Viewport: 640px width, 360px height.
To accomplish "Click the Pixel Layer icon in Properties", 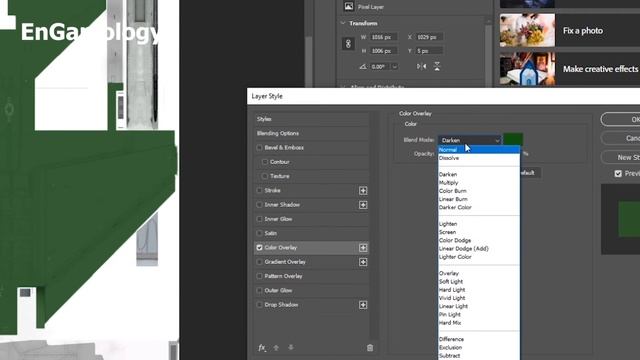I will pyautogui.click(x=349, y=7).
